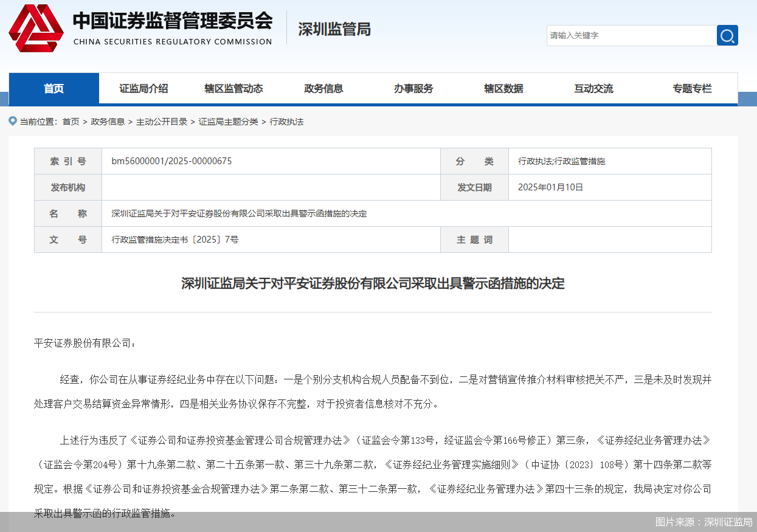The image size is (757, 532).
Task: Open the 证监局介绍 menu item
Action: pos(143,89)
